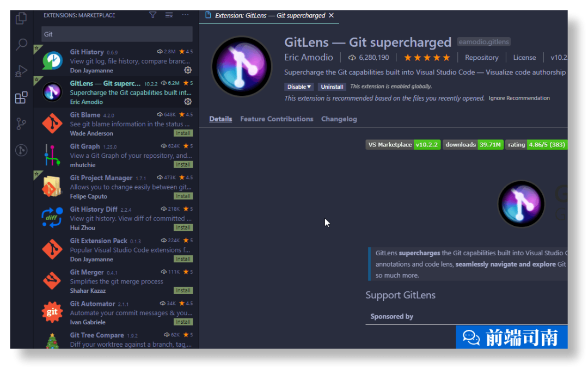This screenshot has height=369, width=588.
Task: Select the Git Tree Compare extension icon
Action: (x=52, y=341)
